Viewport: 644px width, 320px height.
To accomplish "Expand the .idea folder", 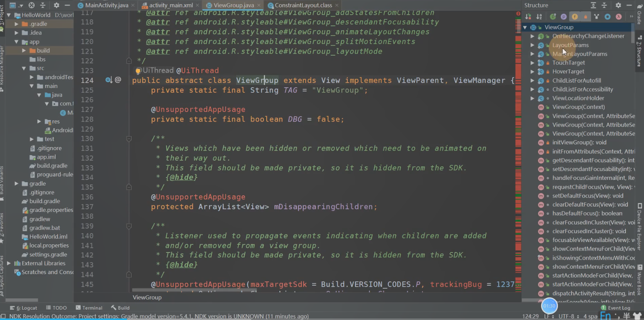I will tap(16, 33).
